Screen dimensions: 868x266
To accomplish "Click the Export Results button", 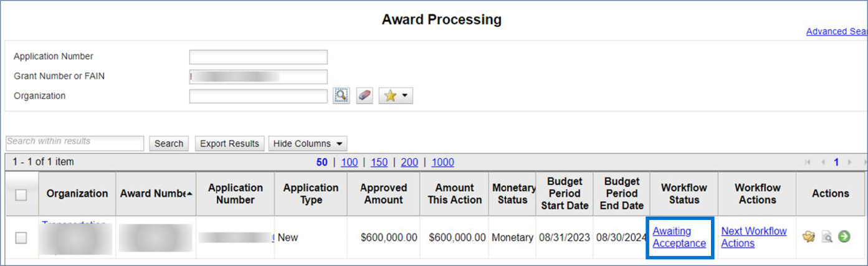I will click(x=229, y=144).
